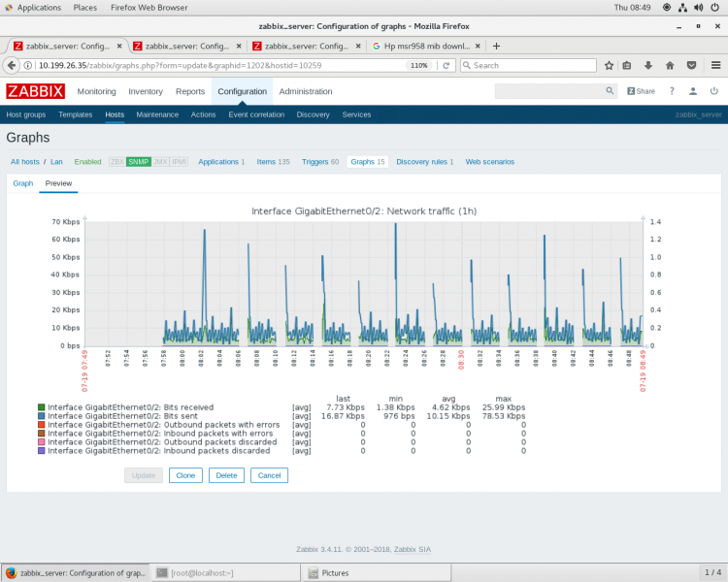Click the Delete button
The width and height of the screenshot is (728, 582).
point(227,475)
